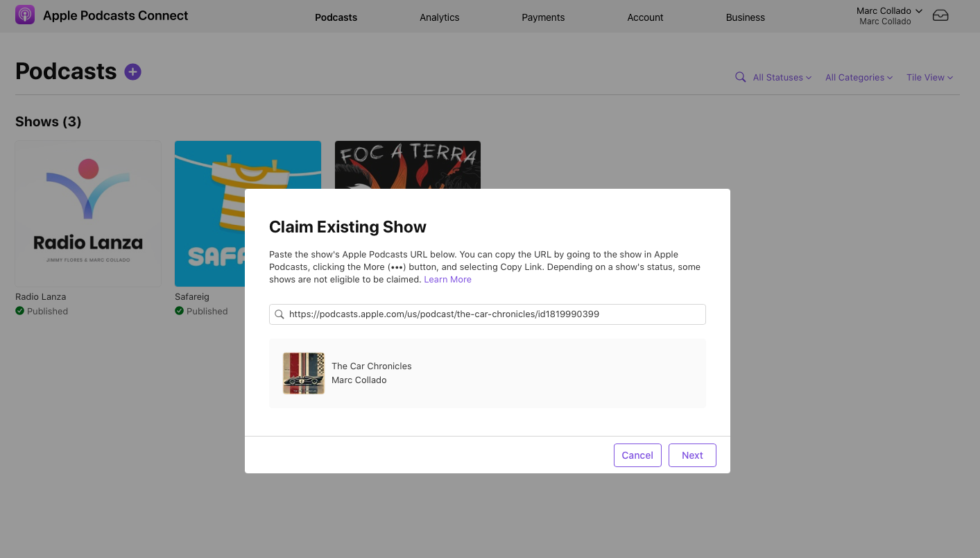Add a new show with plus icon

pos(132,71)
